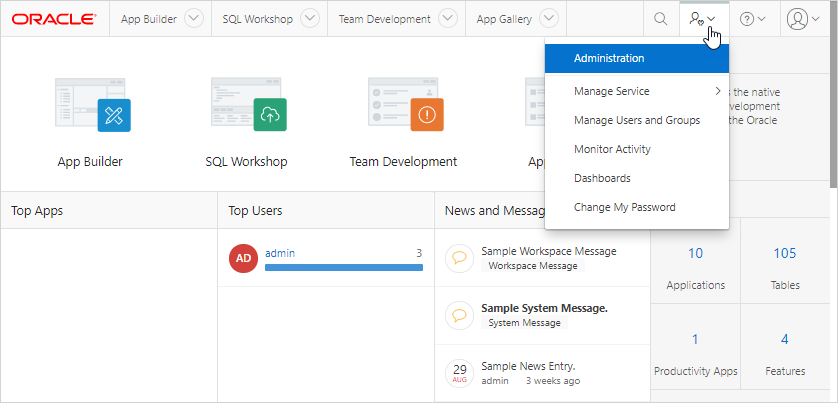Open the large Team Development icon
838x403 pixels.
tap(406, 105)
